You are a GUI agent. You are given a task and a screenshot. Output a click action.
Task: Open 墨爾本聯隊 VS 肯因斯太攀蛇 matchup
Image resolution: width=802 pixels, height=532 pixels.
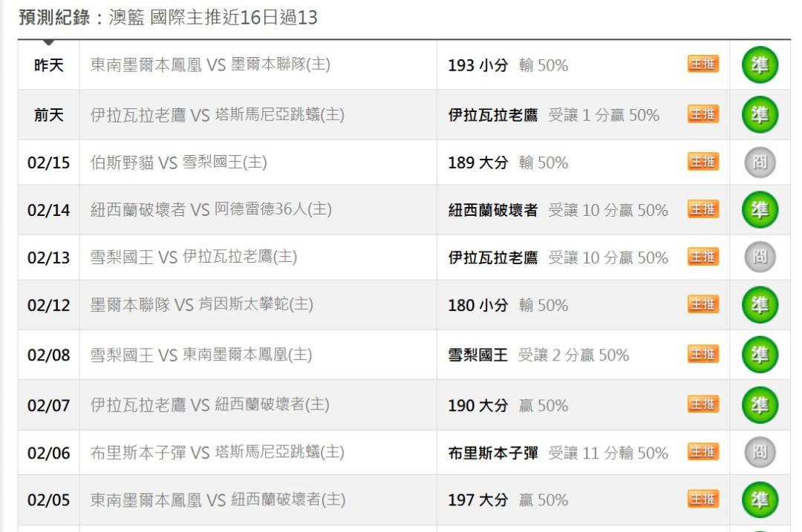tap(201, 305)
